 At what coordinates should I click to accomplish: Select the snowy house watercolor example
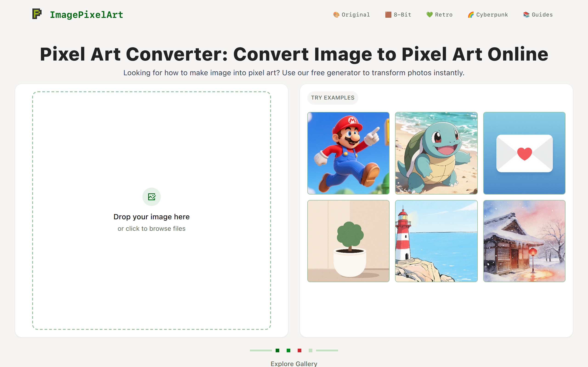[x=524, y=241]
